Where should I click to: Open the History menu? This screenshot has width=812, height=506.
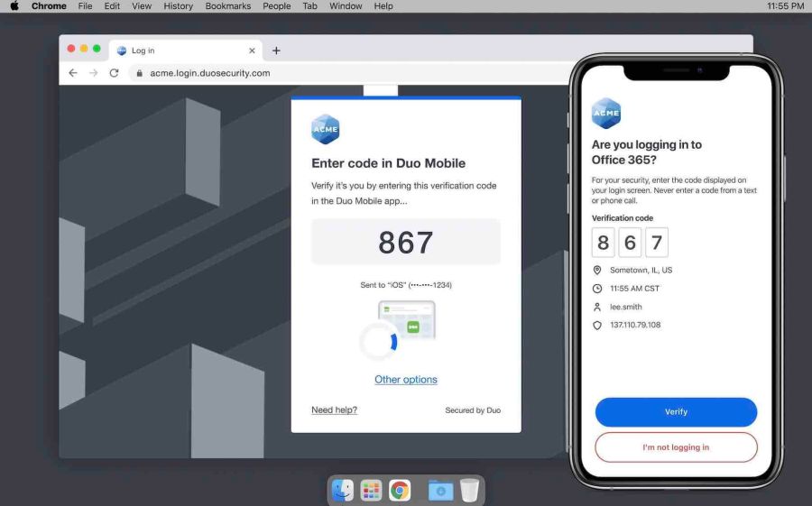point(178,6)
